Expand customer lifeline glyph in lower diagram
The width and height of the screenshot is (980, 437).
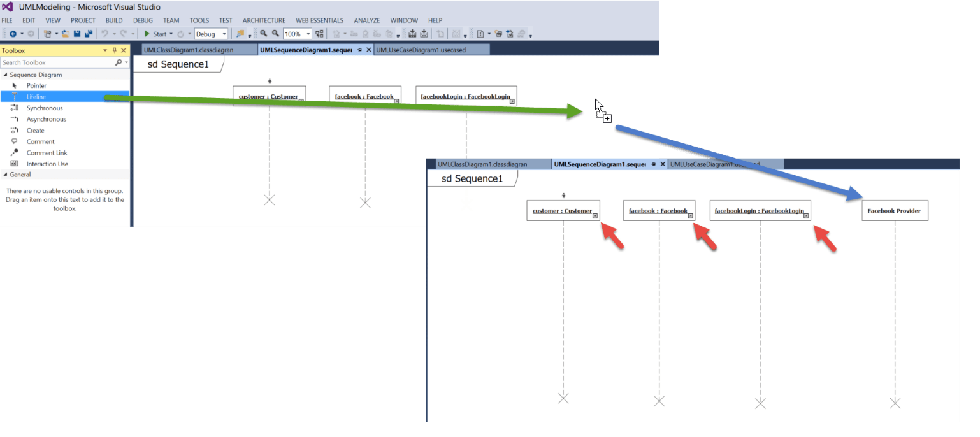coord(595,216)
